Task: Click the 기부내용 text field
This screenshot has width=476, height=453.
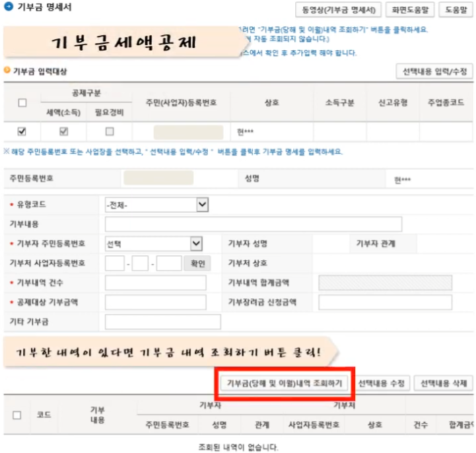Action: pos(253,224)
